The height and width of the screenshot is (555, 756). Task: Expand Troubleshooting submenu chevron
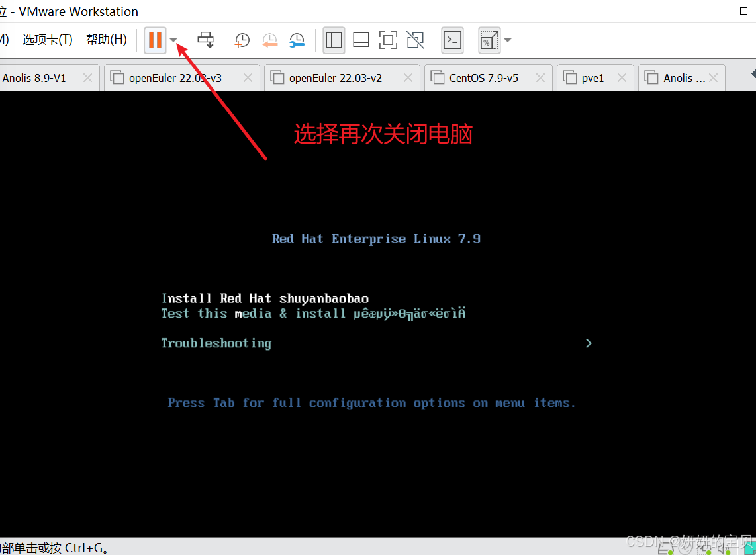click(x=589, y=343)
